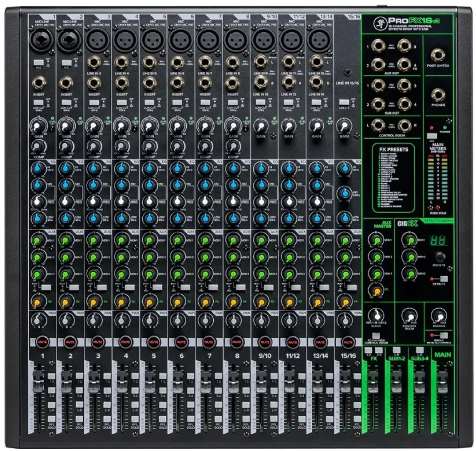
Task: Assign channel 2 to sub 1-2
Action: [79, 376]
